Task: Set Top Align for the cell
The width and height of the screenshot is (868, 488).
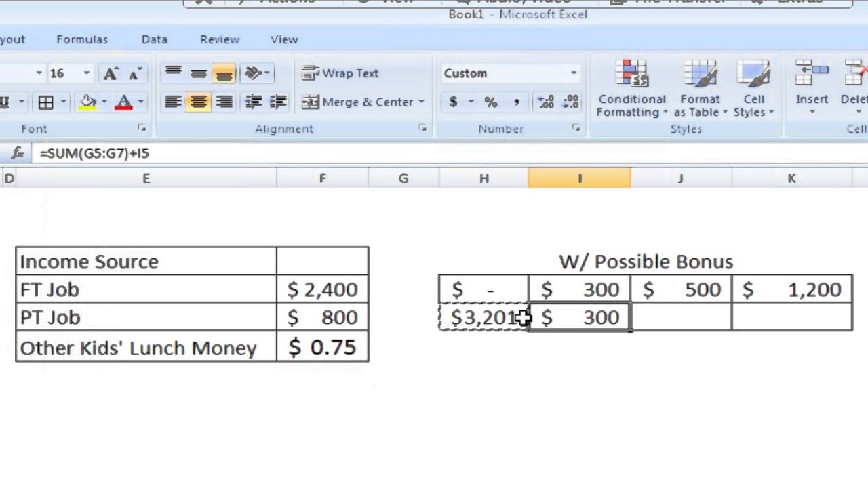Action: (x=173, y=73)
